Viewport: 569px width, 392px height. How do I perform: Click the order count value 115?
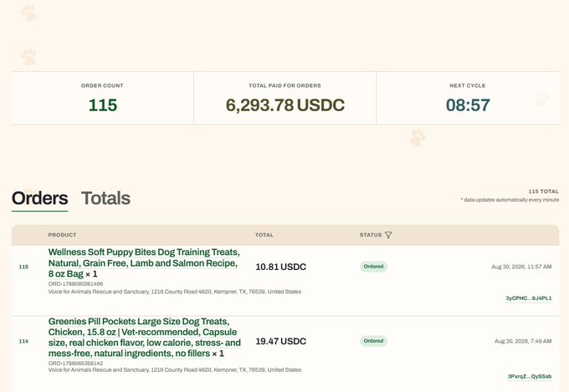[103, 105]
